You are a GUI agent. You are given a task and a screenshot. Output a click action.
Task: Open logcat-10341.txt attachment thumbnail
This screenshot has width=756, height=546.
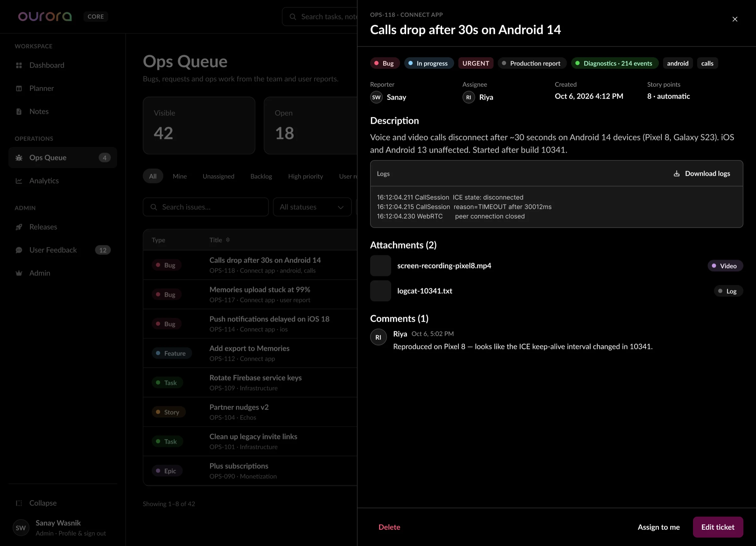(x=380, y=291)
